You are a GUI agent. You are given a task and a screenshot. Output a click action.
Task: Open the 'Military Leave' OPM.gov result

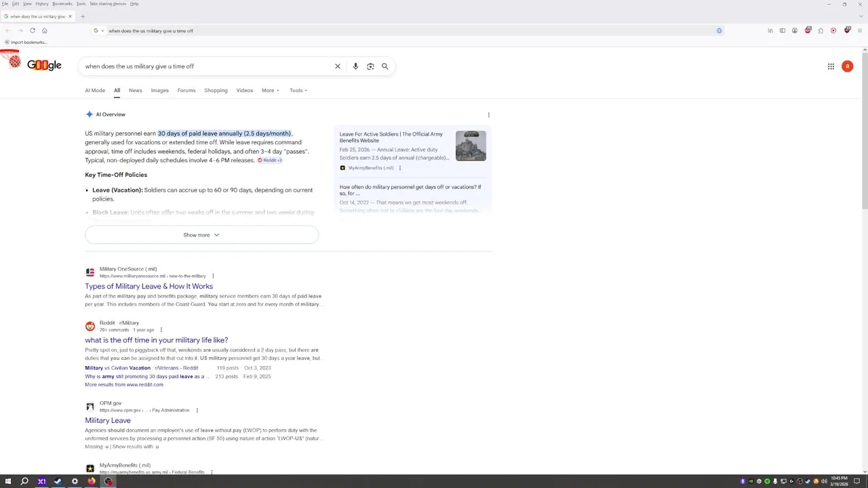pyautogui.click(x=108, y=421)
